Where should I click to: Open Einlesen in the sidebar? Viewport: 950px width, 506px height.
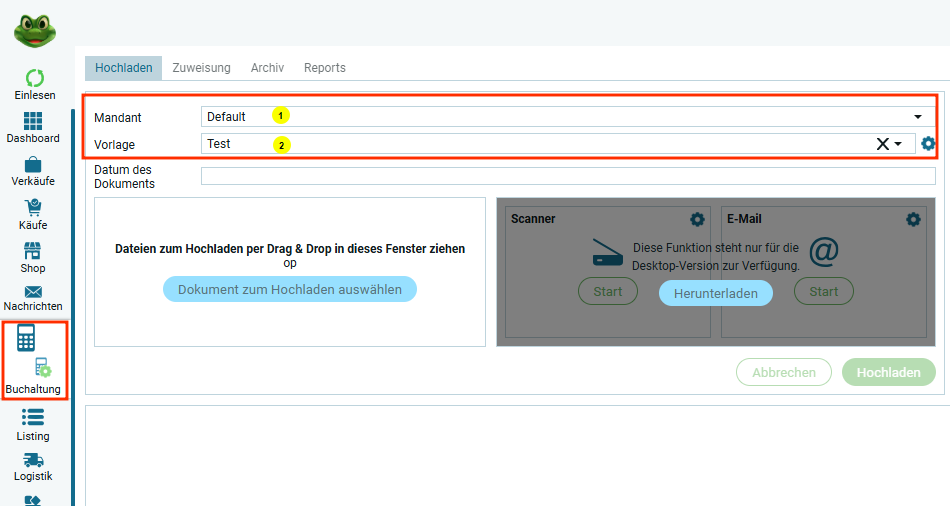click(34, 79)
